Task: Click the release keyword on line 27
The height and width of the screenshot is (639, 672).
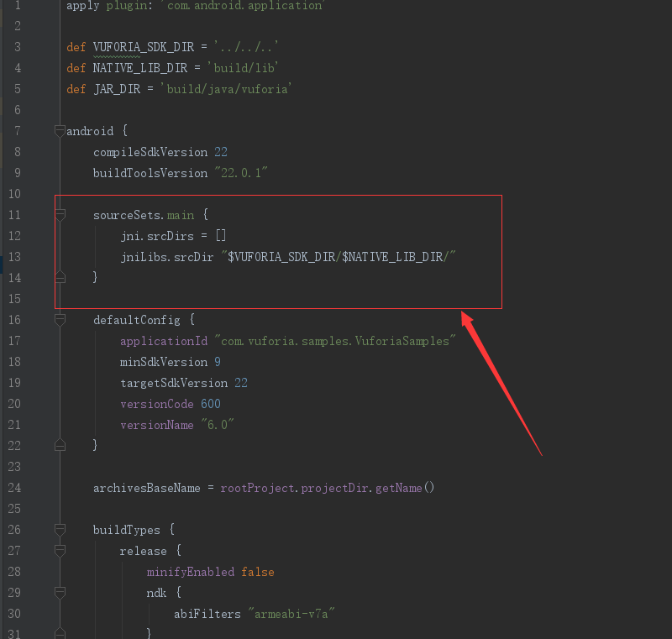Action: point(144,551)
